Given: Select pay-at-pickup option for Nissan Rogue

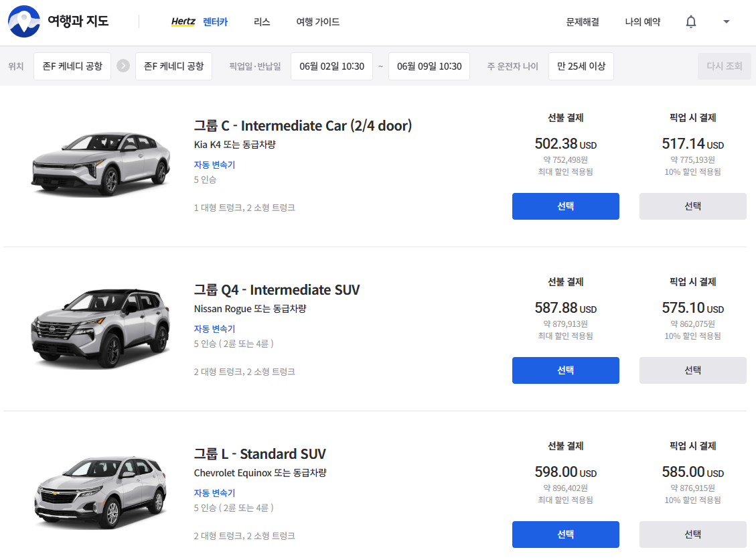Looking at the screenshot, I should (x=692, y=370).
